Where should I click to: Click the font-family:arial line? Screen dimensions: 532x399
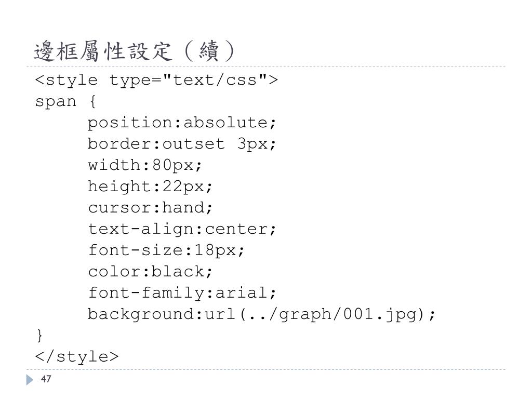[x=182, y=293]
